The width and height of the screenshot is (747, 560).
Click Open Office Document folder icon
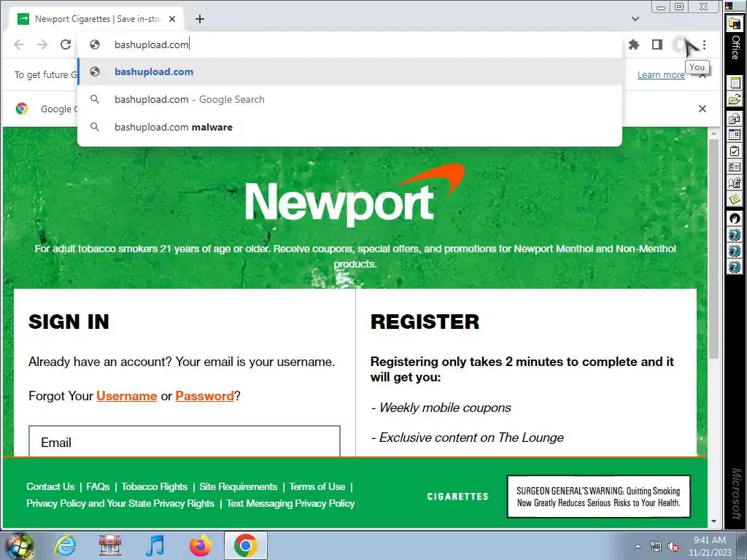(735, 99)
